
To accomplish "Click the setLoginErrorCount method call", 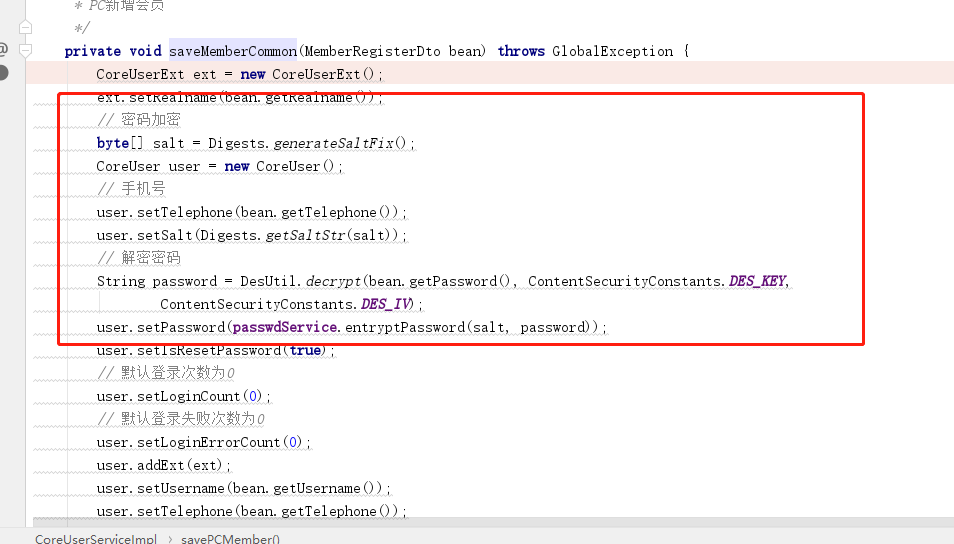I will (209, 442).
